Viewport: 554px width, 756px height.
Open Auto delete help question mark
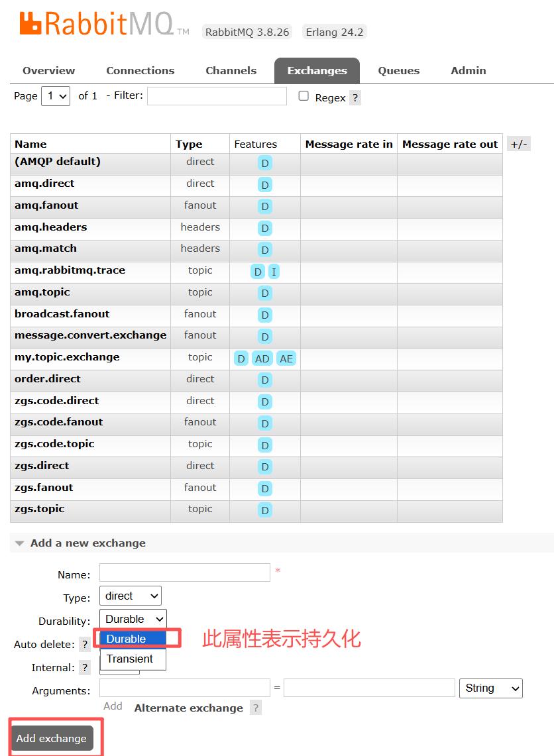point(85,644)
